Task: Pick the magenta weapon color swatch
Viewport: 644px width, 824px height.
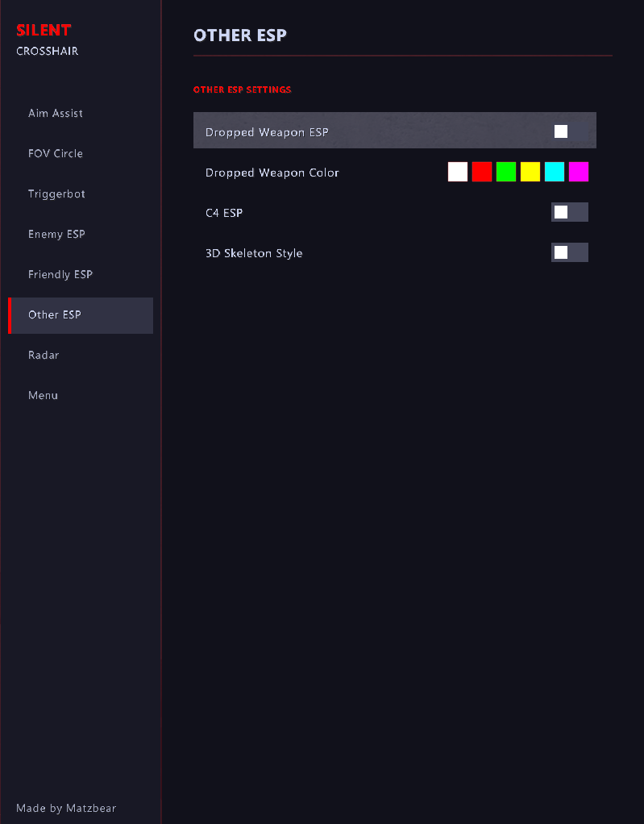Action: coord(579,172)
